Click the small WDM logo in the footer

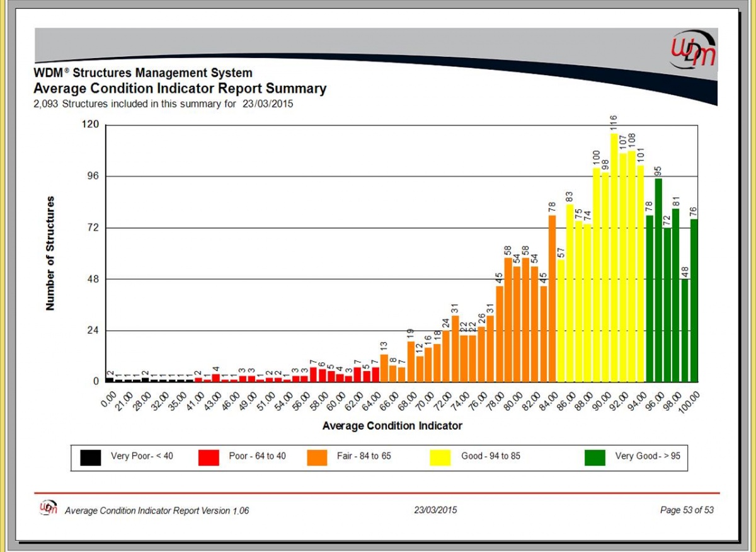tap(49, 508)
